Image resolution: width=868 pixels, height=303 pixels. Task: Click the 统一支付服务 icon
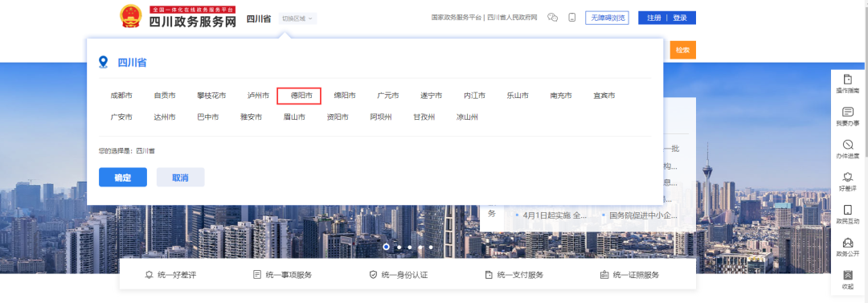pyautogui.click(x=489, y=275)
